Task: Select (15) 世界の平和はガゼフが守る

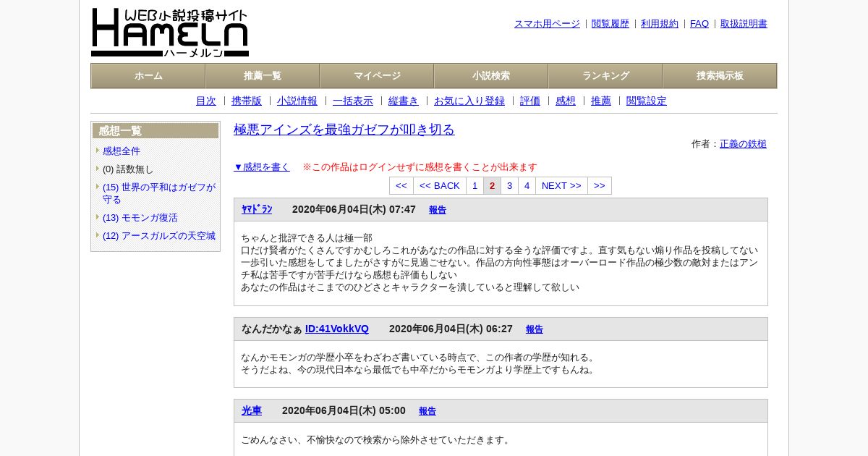Action: point(159,193)
